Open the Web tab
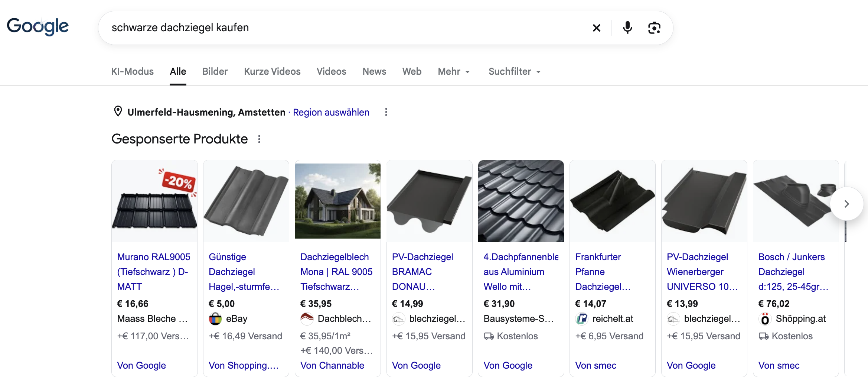The height and width of the screenshot is (385, 868). coord(412,72)
